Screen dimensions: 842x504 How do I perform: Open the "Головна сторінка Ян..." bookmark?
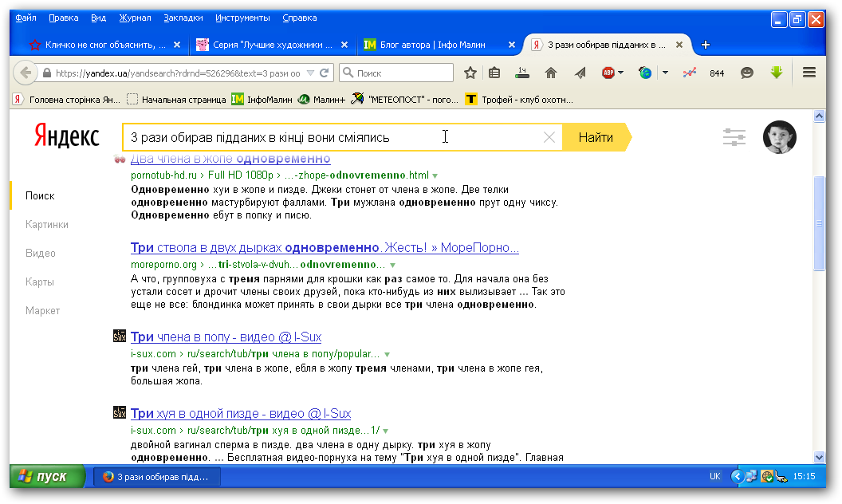(x=67, y=100)
